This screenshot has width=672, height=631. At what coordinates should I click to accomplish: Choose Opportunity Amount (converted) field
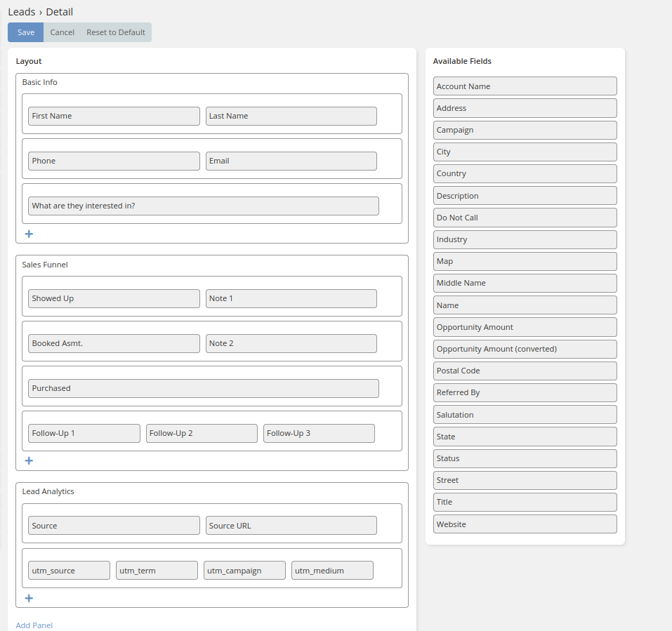525,349
